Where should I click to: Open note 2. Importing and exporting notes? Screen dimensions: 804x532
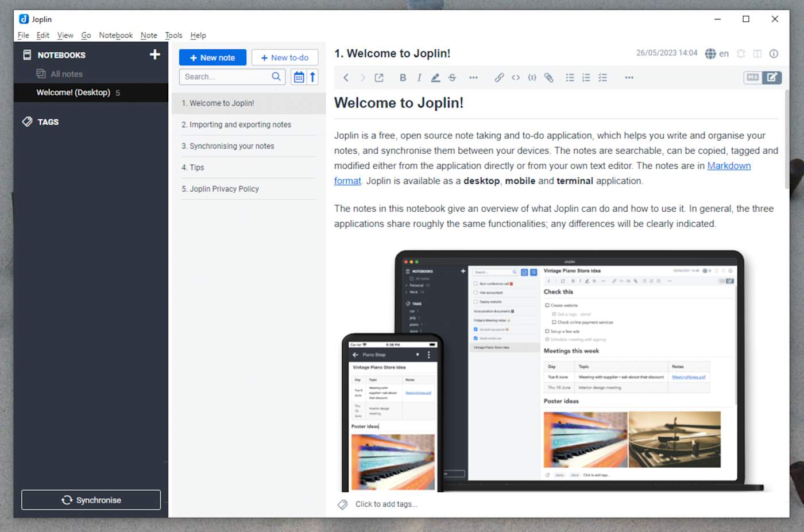point(249,125)
